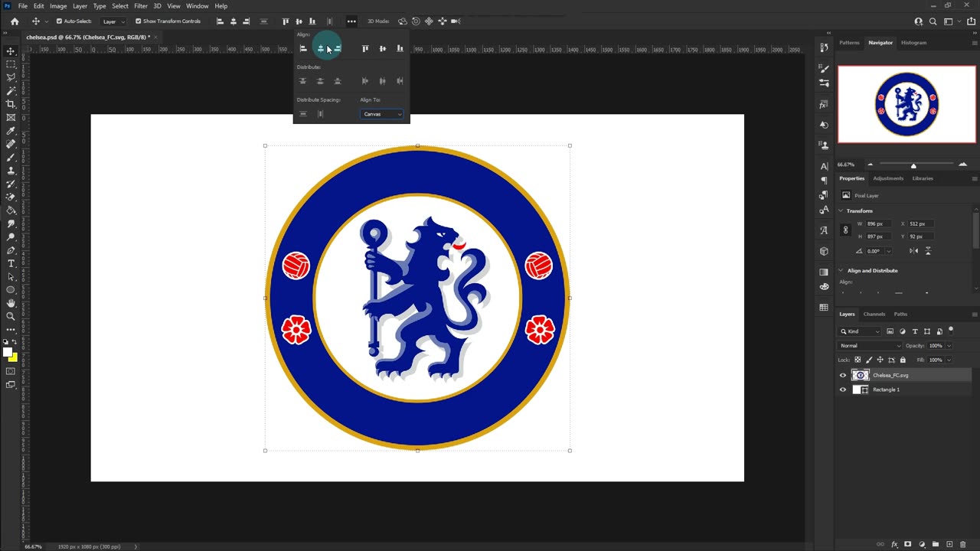Switch to the Channels tab
Image resolution: width=980 pixels, height=551 pixels.
(x=874, y=314)
